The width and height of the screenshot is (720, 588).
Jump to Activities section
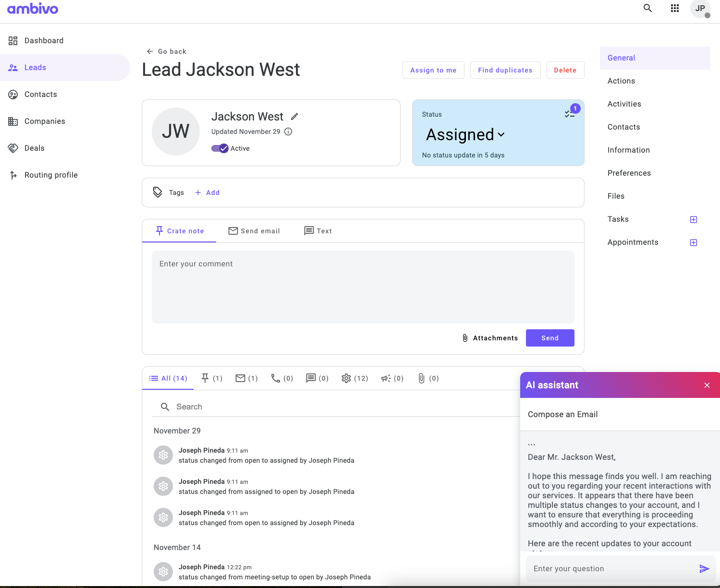coord(655,104)
